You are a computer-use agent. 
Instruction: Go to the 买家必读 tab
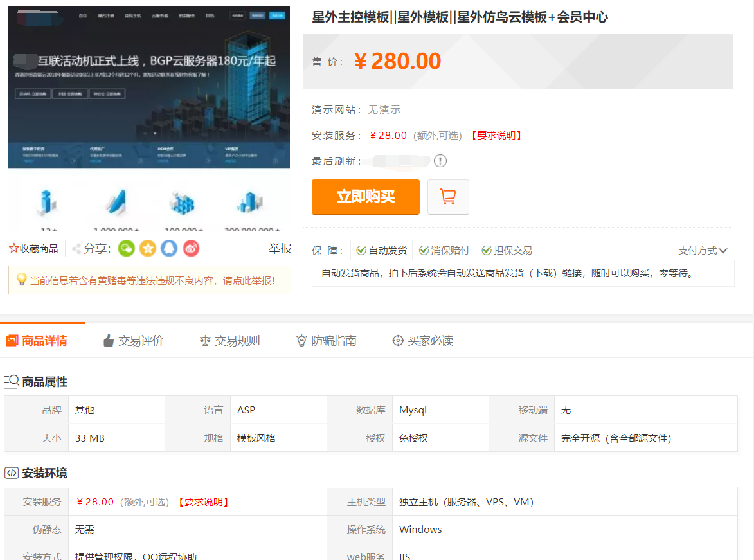click(423, 341)
